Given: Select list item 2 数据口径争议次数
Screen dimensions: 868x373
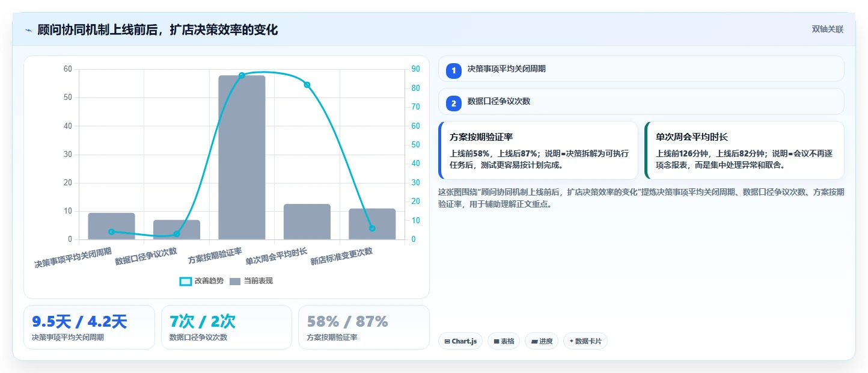Looking at the screenshot, I should [641, 102].
